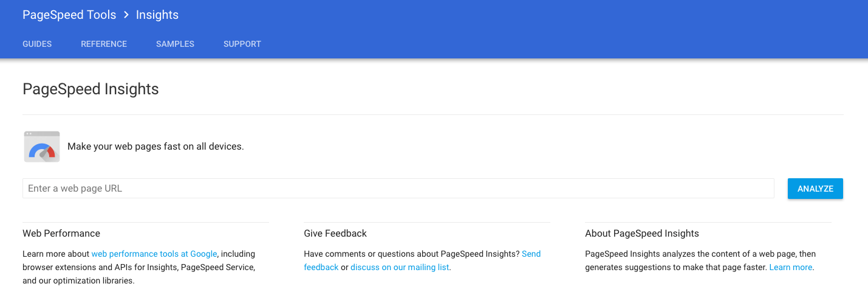Click the Web Performance section heading
This screenshot has width=868, height=306.
(x=61, y=234)
